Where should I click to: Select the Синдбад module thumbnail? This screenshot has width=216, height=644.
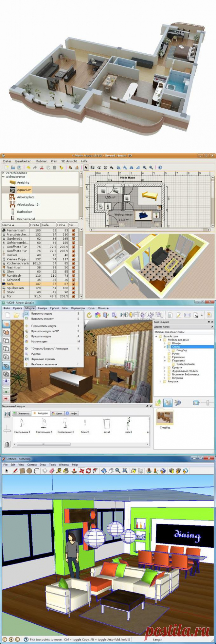pyautogui.click(x=165, y=417)
